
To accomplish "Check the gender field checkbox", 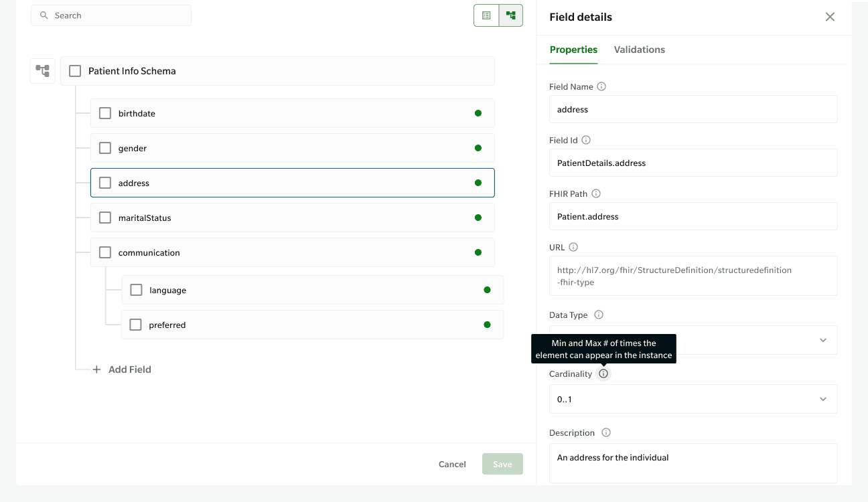I will coord(105,148).
